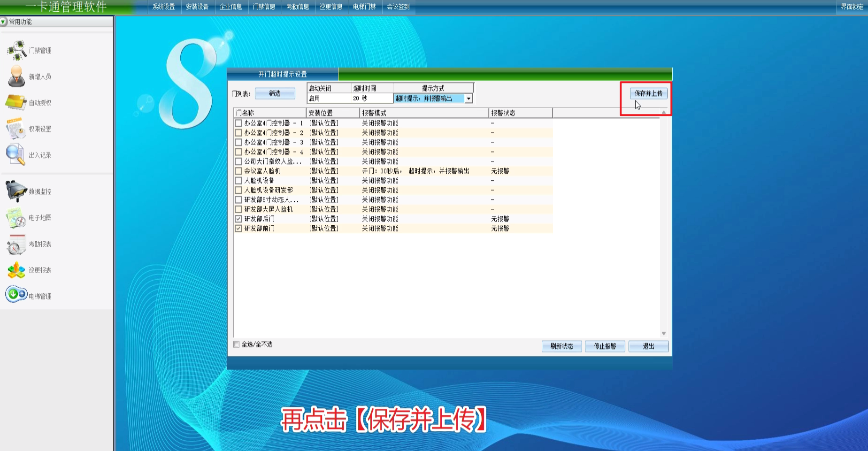Click the 保存并上传 button
Image resolution: width=868 pixels, height=451 pixels.
[x=648, y=93]
